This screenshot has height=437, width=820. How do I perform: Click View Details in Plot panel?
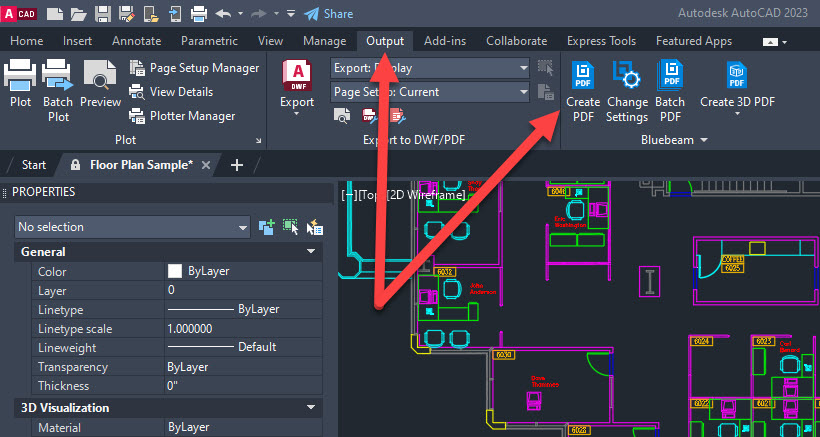(172, 92)
